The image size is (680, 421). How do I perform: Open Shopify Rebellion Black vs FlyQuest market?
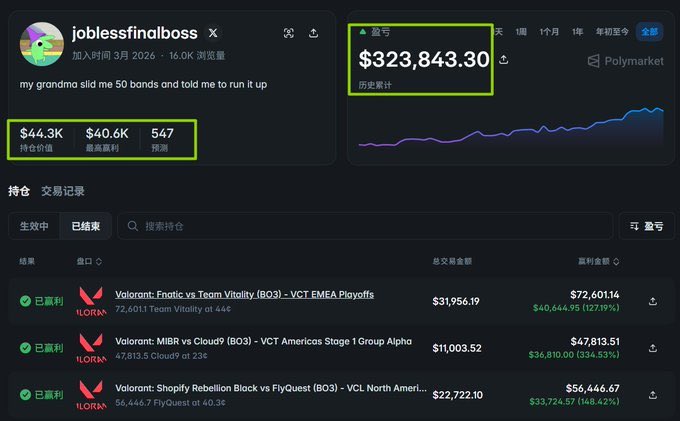click(271, 388)
